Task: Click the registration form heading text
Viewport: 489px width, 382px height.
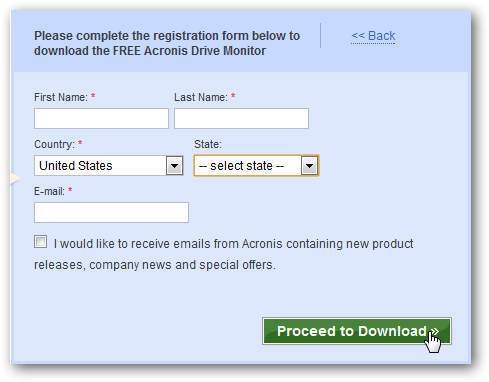Action: point(167,43)
